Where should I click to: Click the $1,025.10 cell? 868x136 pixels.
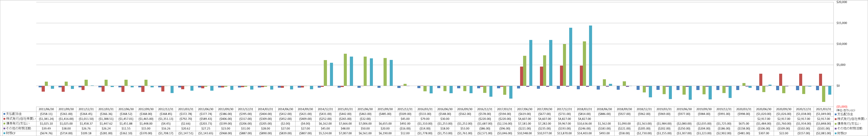click(46, 124)
